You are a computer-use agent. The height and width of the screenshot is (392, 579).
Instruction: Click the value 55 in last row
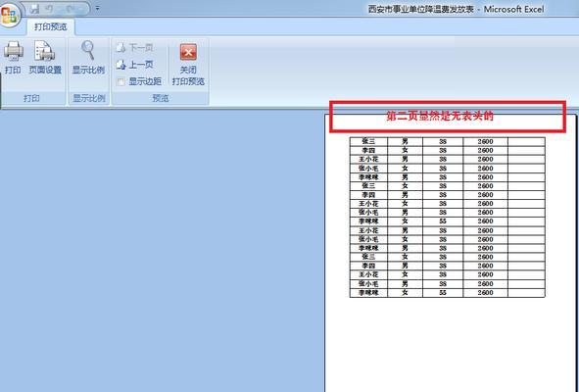443,293
